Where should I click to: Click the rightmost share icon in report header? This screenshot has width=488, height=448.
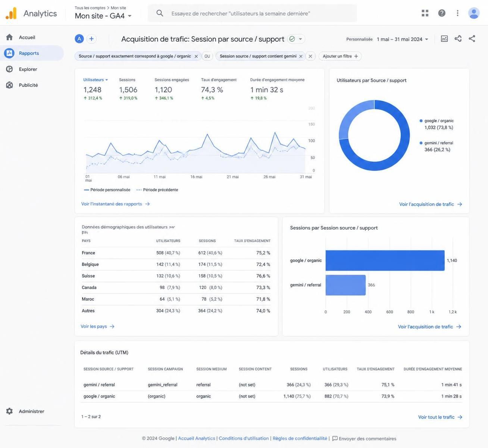472,39
